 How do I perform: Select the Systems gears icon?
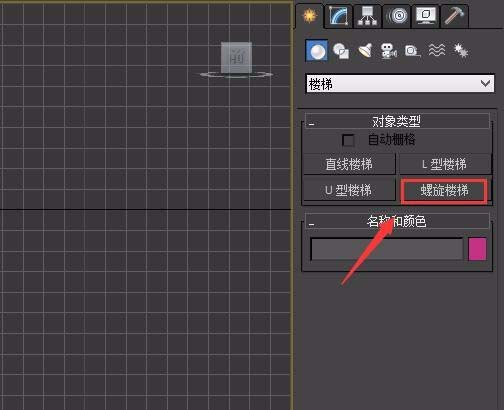coord(461,51)
